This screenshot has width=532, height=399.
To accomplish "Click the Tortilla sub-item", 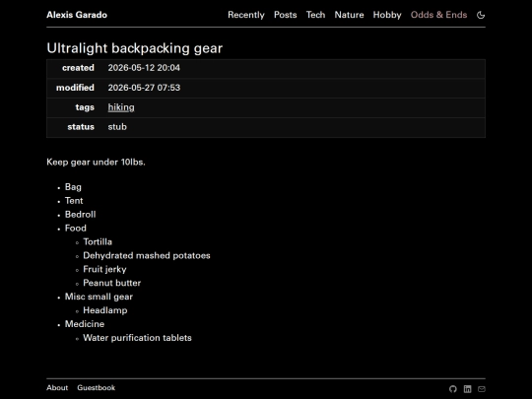I will (x=98, y=242).
